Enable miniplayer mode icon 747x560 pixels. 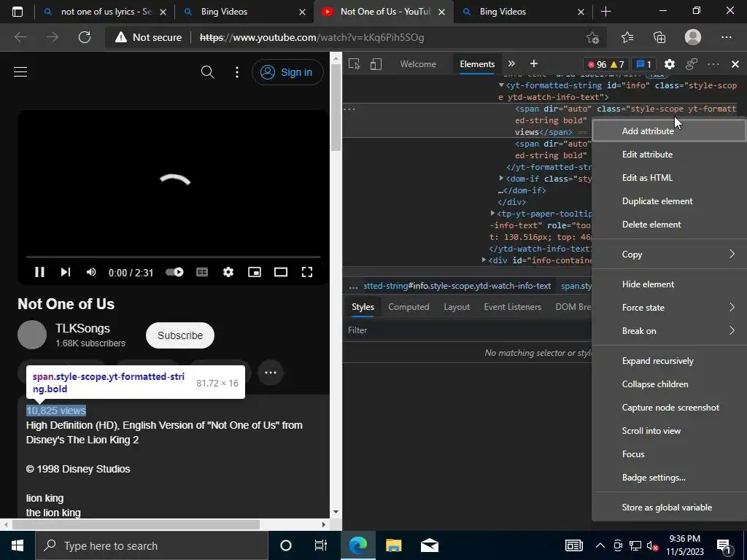255,272
